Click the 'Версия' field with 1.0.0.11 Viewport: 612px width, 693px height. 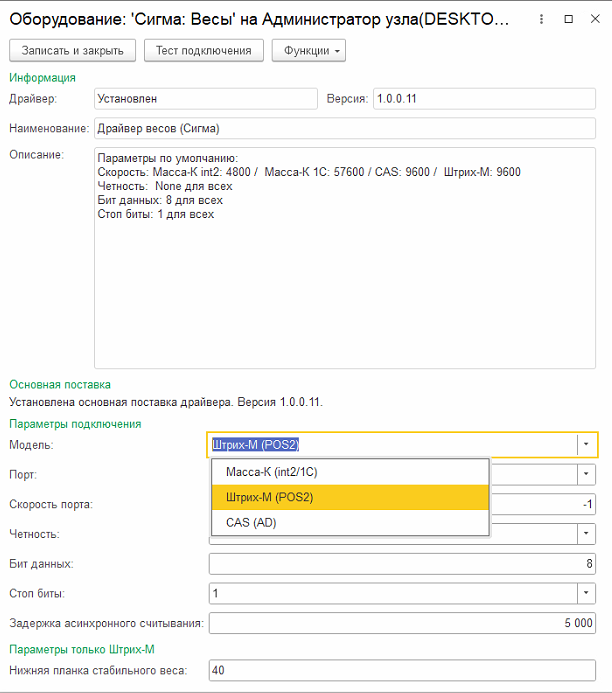[484, 99]
